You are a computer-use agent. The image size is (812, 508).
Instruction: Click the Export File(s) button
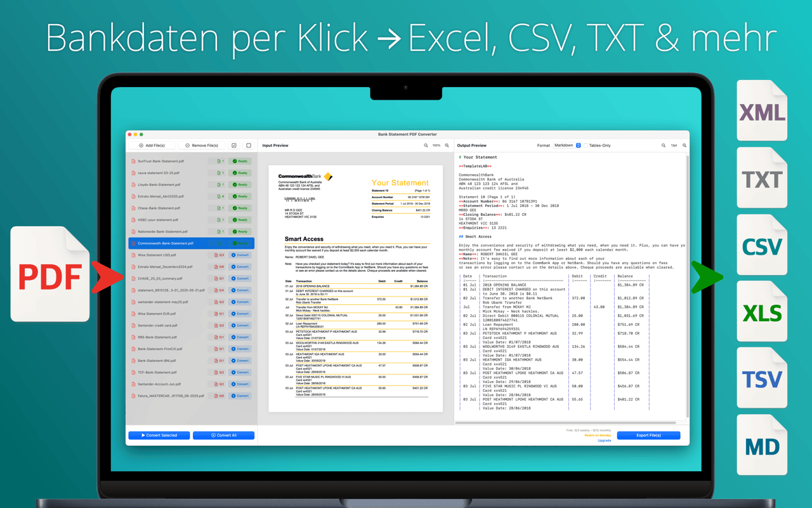(x=648, y=436)
